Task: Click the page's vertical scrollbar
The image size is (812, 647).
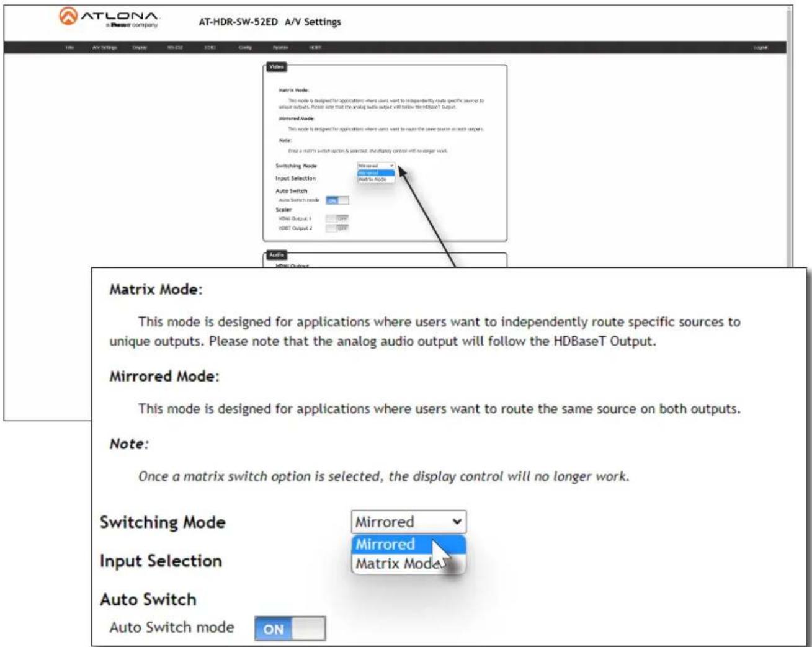Action: [790, 136]
